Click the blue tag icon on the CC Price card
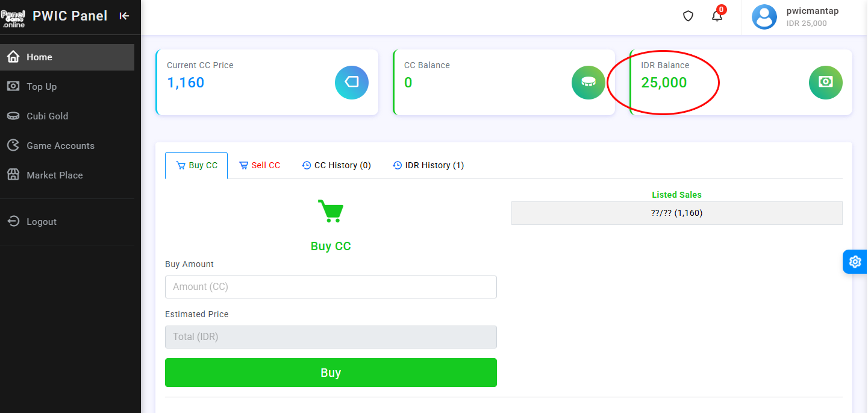The image size is (868, 413). pyautogui.click(x=351, y=82)
